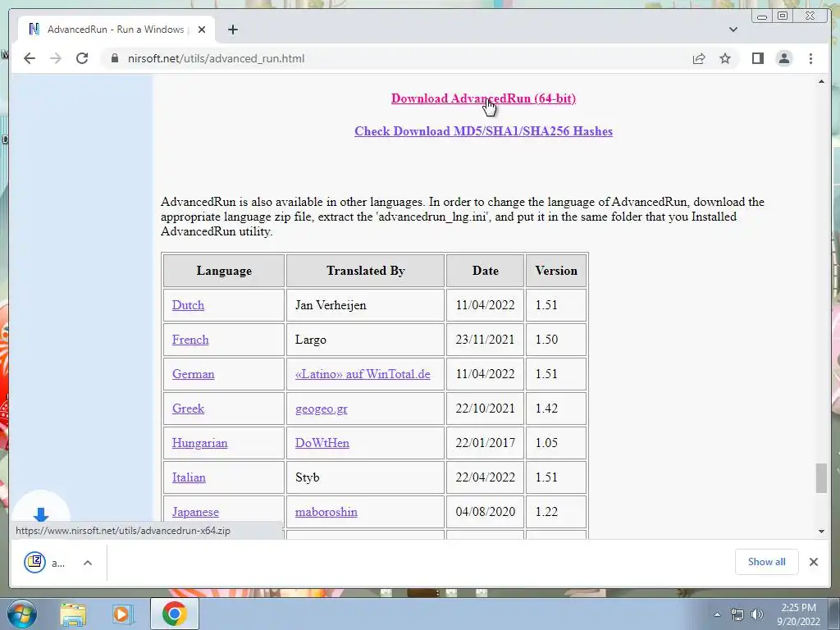The image size is (840, 630).
Task: Open the Dutch language file
Action: pyautogui.click(x=188, y=305)
